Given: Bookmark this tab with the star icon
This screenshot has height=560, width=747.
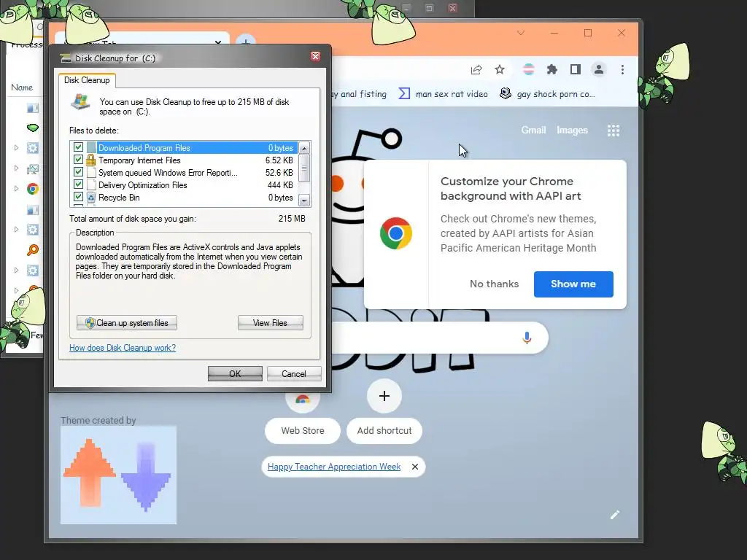Looking at the screenshot, I should point(499,70).
